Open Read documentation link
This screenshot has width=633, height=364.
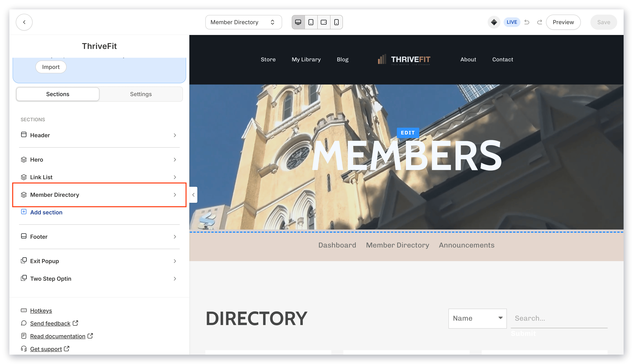click(x=58, y=336)
